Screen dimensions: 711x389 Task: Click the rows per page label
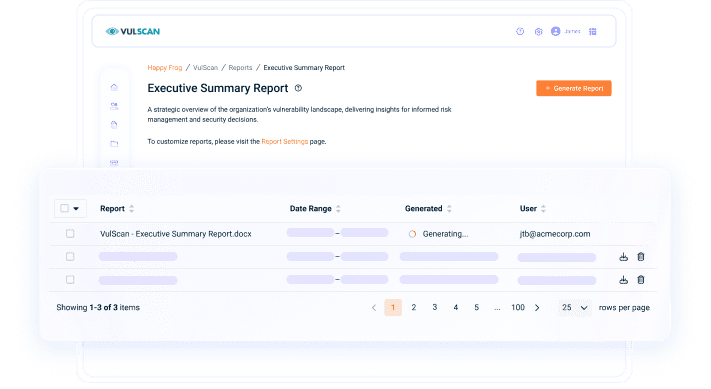(624, 308)
